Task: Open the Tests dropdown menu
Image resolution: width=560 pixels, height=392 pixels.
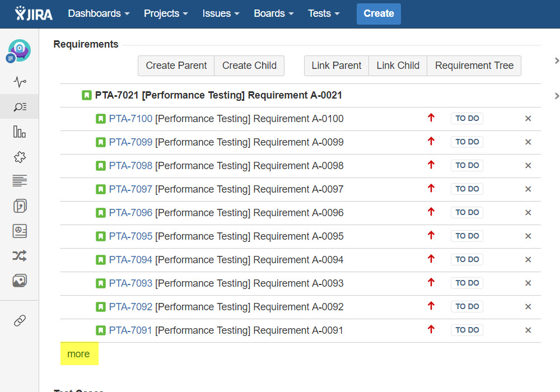Action: [324, 13]
